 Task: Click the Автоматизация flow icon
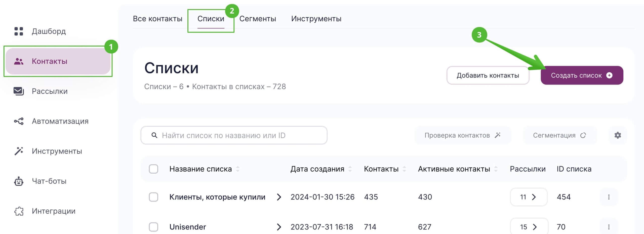point(19,121)
